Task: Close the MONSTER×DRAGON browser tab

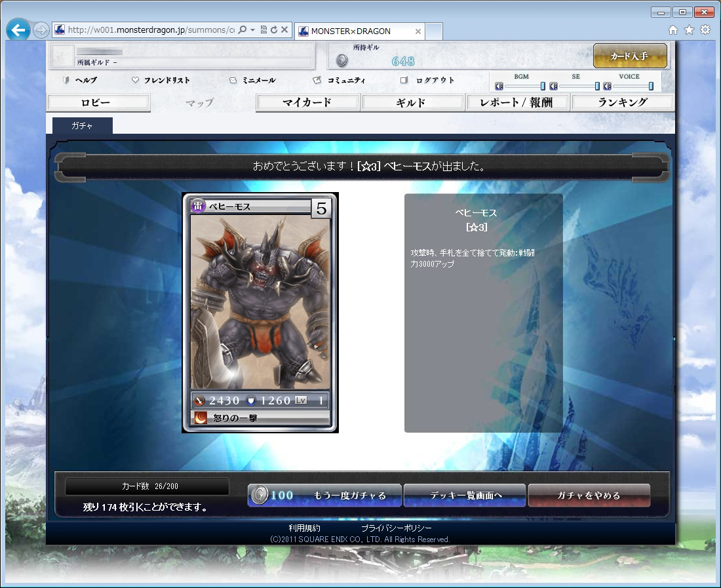Action: coord(418,31)
